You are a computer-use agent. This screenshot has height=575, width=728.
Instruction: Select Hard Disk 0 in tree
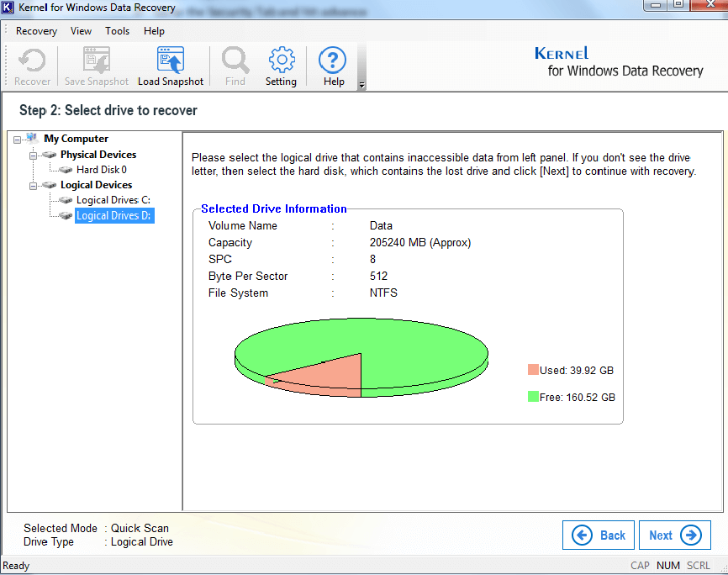(x=102, y=170)
